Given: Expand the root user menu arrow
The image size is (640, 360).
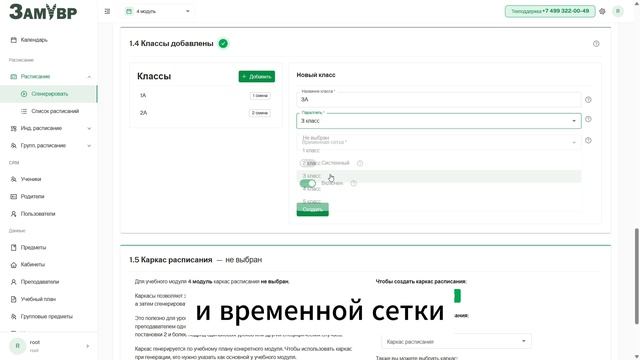Looking at the screenshot, I should pos(88,346).
